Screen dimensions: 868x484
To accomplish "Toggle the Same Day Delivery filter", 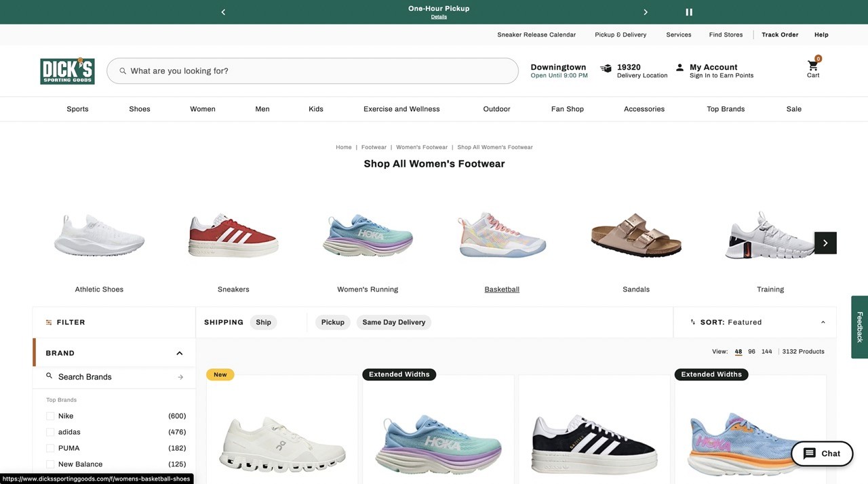I will click(x=394, y=322).
